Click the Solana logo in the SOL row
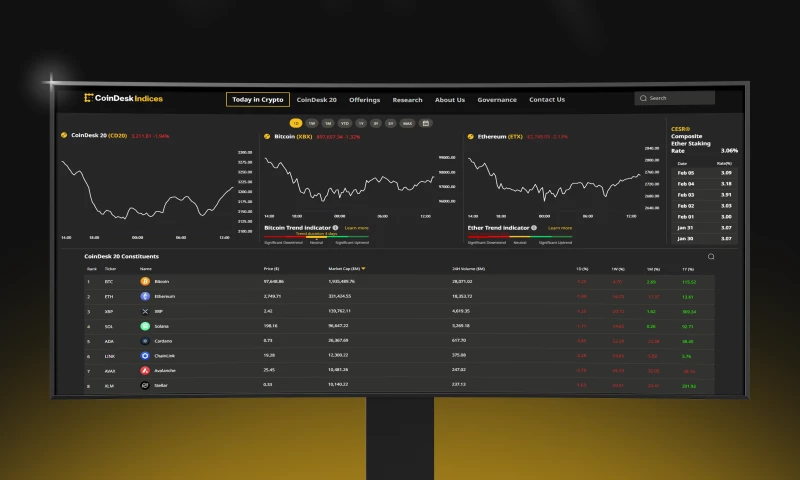Image resolution: width=800 pixels, height=480 pixels. tap(145, 326)
